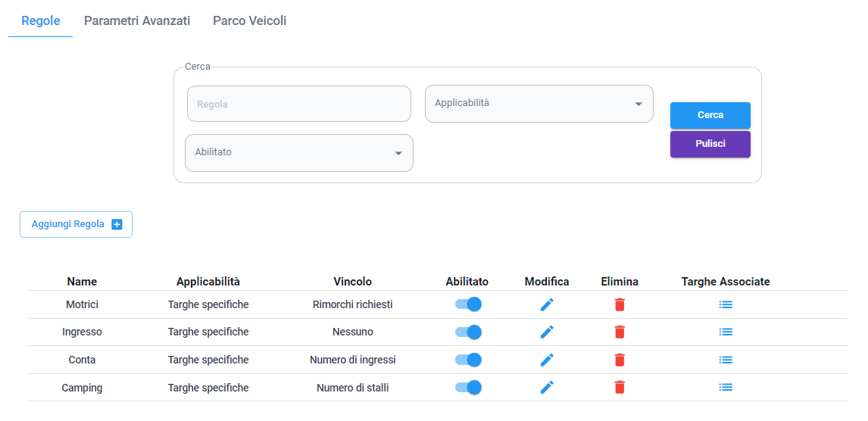The width and height of the screenshot is (868, 421).
Task: Open the Applicabilità dropdown
Action: pos(539,104)
